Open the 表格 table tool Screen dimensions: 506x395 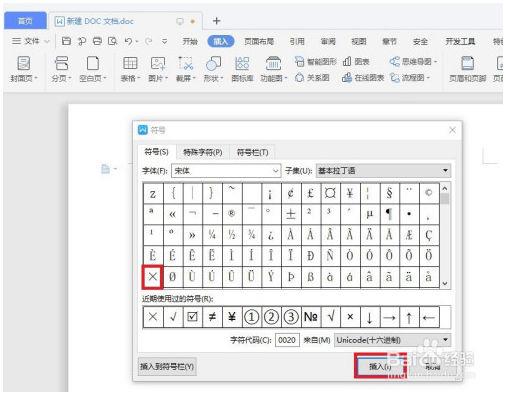tap(130, 69)
